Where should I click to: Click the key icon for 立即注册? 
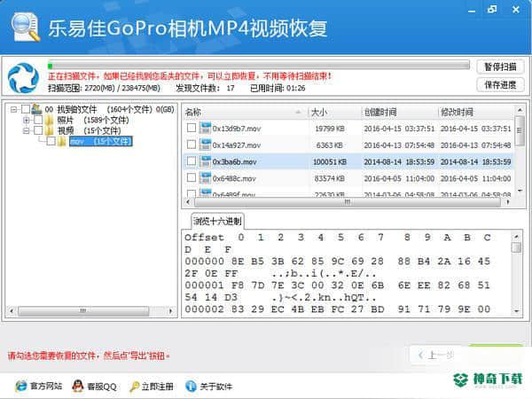[x=135, y=387]
